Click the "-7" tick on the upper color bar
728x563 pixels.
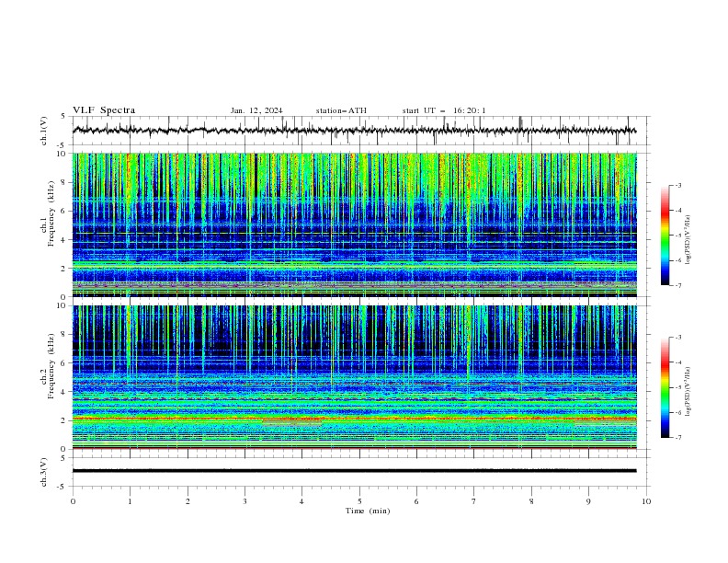[677, 286]
